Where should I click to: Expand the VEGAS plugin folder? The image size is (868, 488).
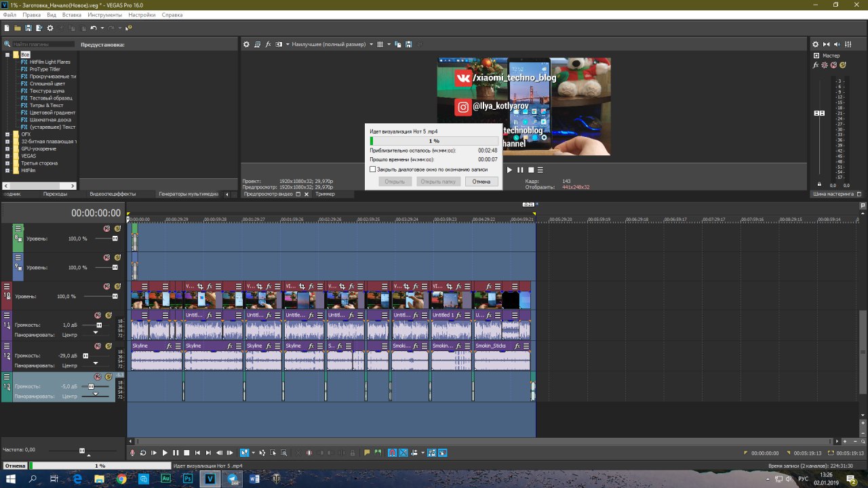(7, 156)
